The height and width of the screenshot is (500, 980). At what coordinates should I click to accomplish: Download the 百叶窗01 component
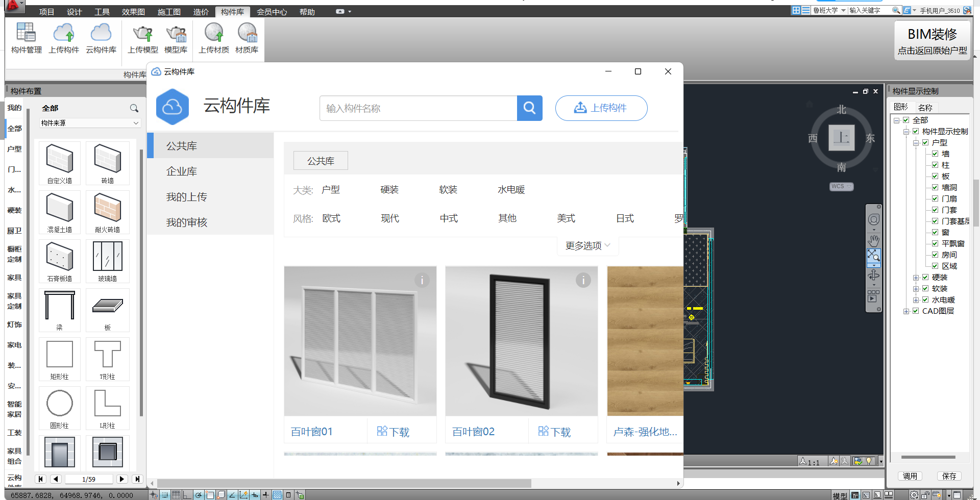[394, 432]
